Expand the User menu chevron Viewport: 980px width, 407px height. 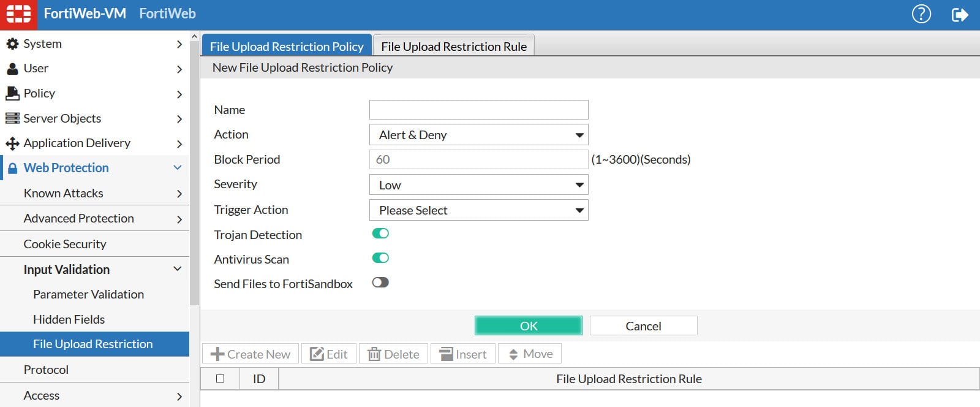179,69
